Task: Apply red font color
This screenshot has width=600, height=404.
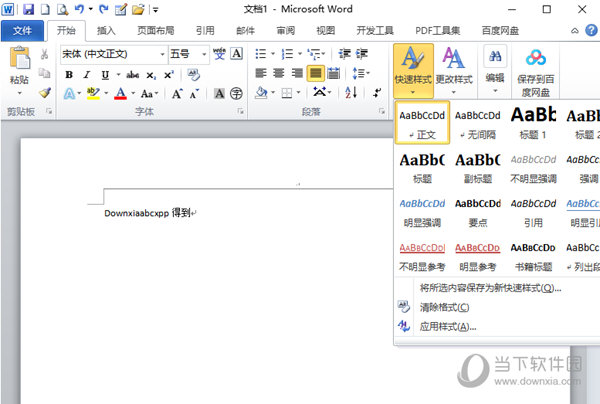Action: pyautogui.click(x=120, y=93)
